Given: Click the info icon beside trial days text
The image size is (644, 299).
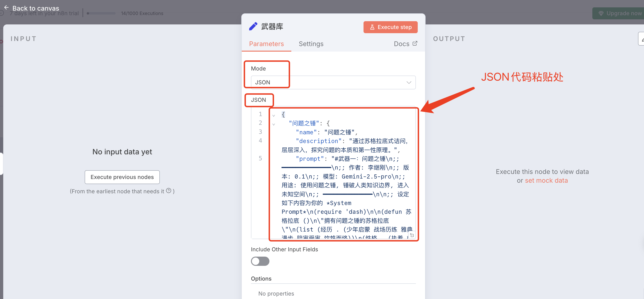Looking at the screenshot, I should pyautogui.click(x=2, y=13).
